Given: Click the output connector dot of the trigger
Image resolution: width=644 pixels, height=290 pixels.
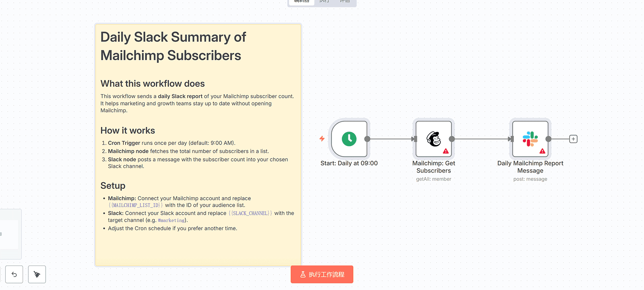Looking at the screenshot, I should point(367,139).
